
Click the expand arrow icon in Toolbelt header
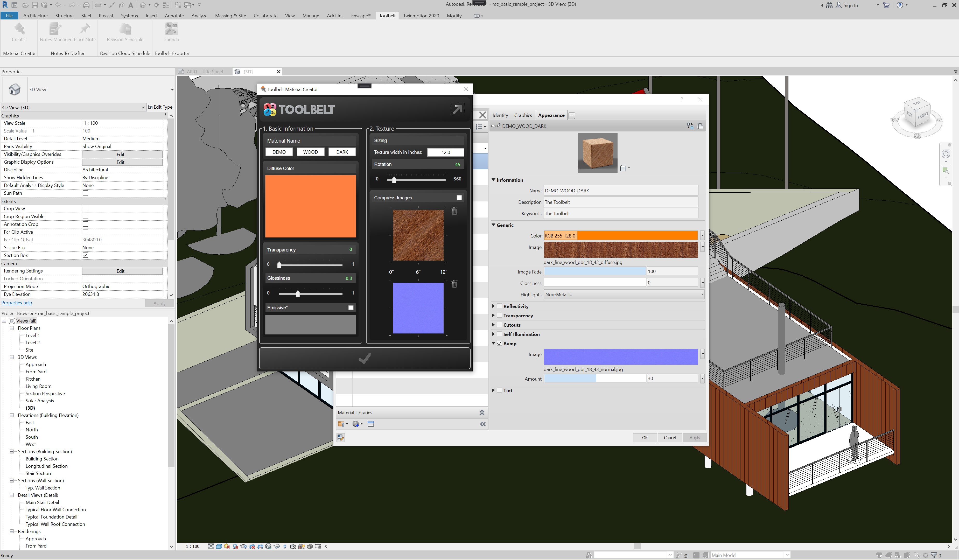coord(457,109)
